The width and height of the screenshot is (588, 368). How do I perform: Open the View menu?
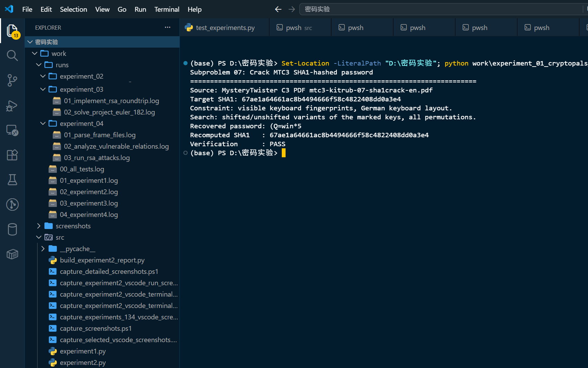(102, 9)
